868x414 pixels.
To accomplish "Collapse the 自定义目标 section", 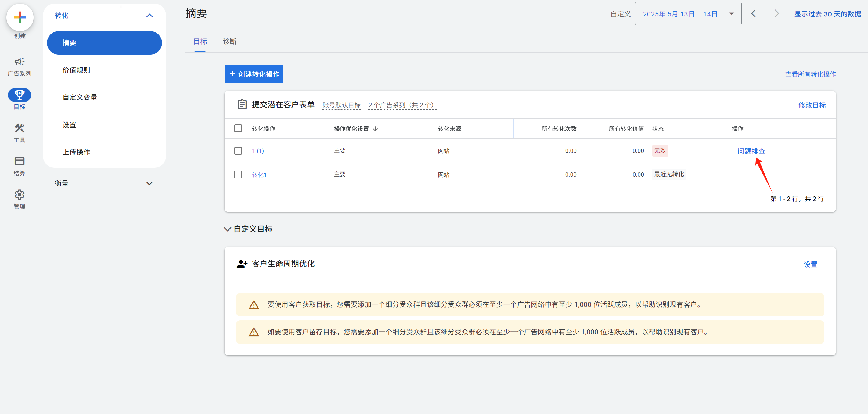I will (x=227, y=229).
